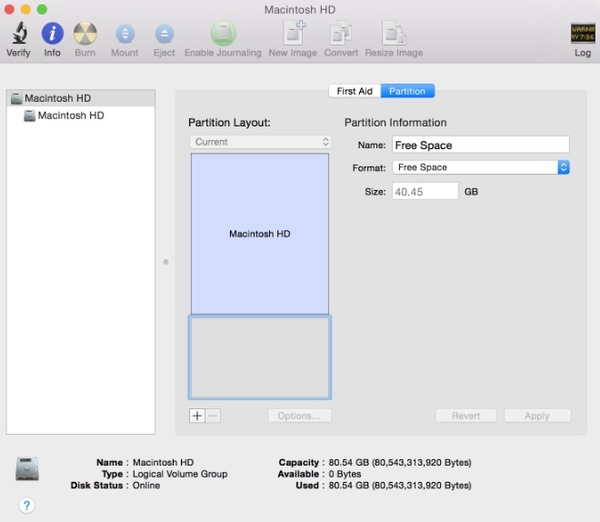Select the Partition tab
Image resolution: width=600 pixels, height=522 pixels.
[x=408, y=91]
